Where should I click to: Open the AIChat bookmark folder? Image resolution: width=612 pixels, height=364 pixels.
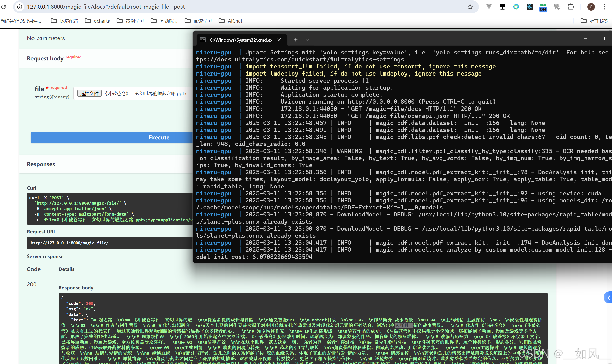pos(230,21)
